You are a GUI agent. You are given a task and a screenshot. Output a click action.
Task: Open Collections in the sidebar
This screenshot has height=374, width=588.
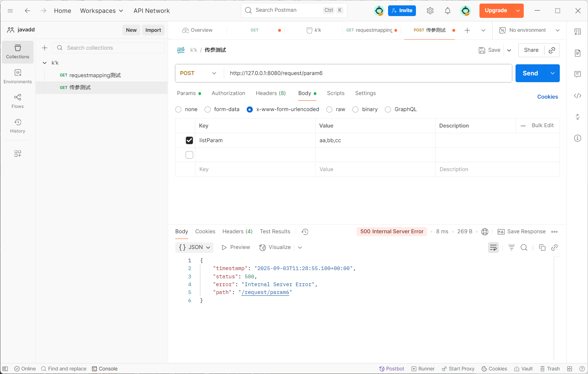click(17, 52)
